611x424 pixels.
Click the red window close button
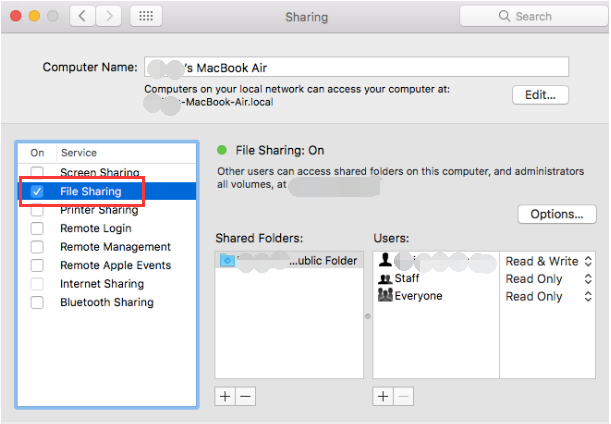coord(16,16)
